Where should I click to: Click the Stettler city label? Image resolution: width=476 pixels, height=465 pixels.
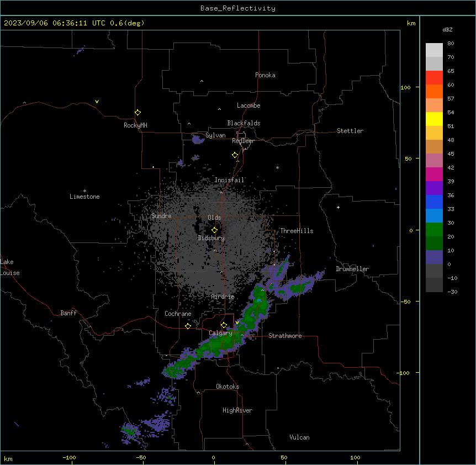pos(350,131)
